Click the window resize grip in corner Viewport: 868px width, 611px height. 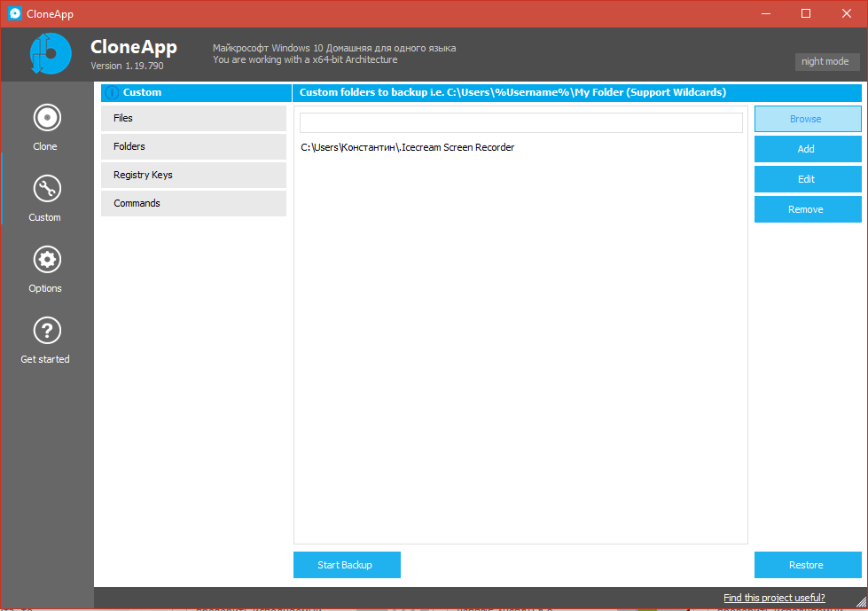[861, 603]
